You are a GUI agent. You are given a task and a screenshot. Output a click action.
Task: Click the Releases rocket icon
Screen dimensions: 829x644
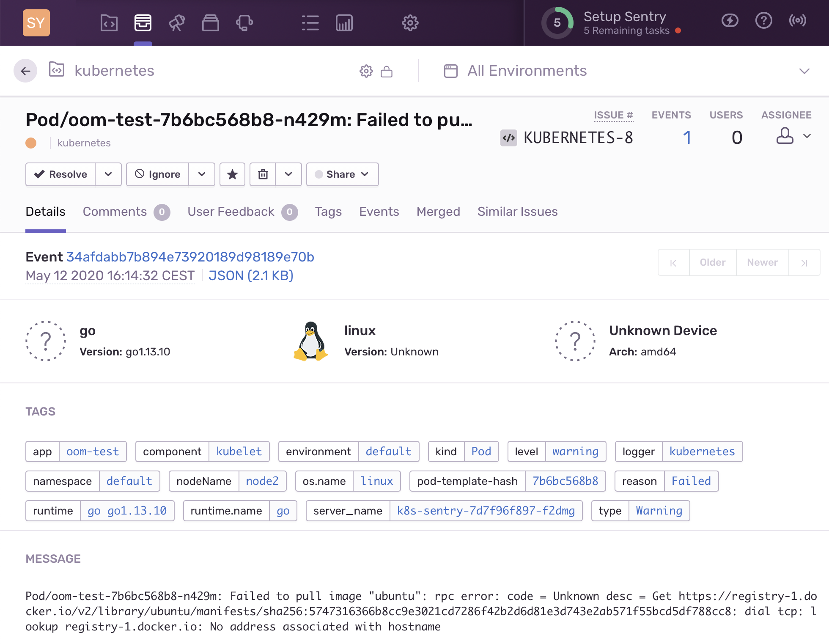tap(177, 22)
